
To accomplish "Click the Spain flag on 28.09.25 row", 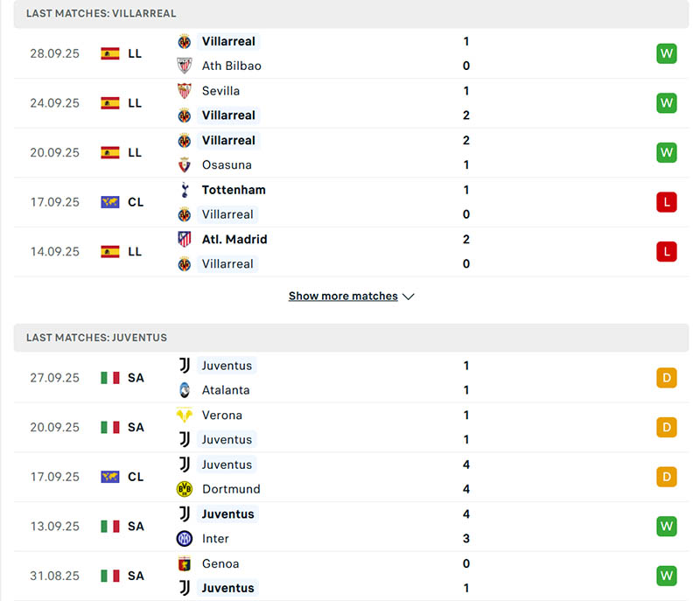I will click(110, 53).
